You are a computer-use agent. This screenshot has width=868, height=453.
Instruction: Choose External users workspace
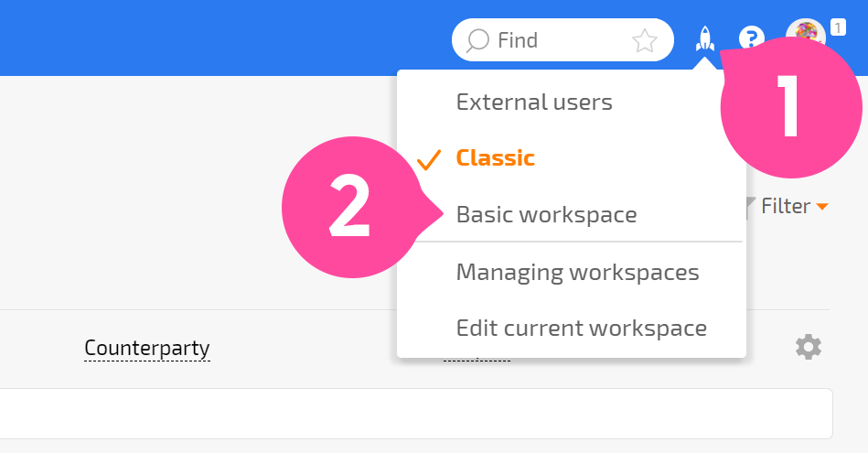534,102
